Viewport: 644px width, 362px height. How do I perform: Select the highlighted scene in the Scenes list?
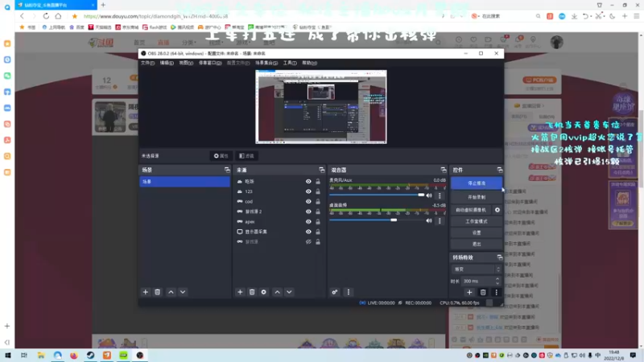[185, 182]
